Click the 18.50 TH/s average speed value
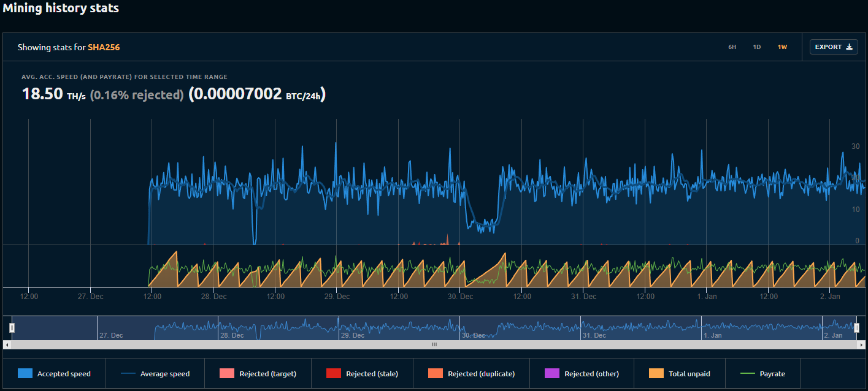The image size is (868, 391). tap(42, 94)
